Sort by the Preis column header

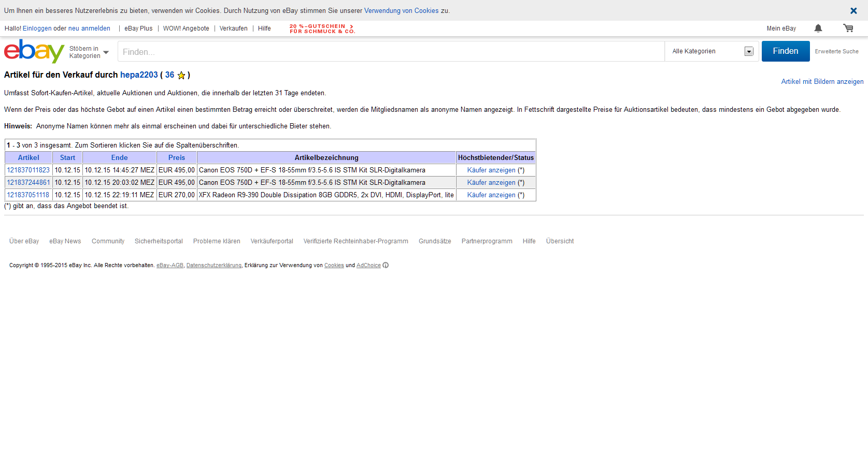pos(177,158)
